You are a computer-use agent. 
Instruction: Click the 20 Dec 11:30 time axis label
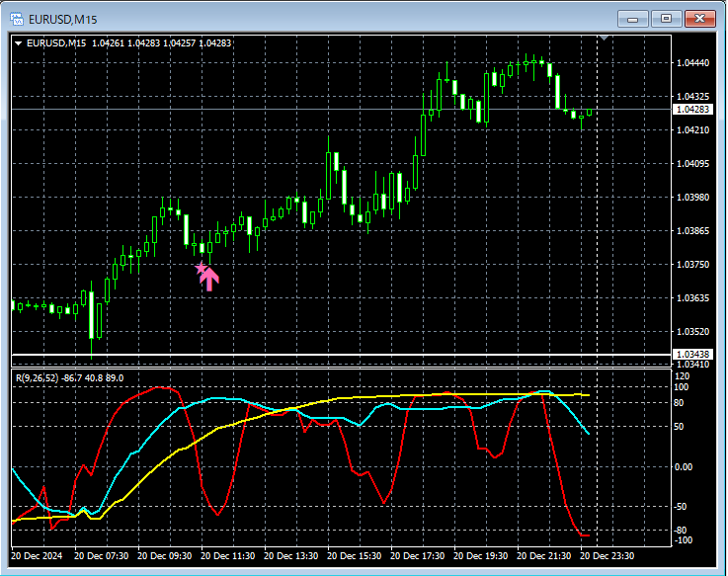pyautogui.click(x=227, y=556)
